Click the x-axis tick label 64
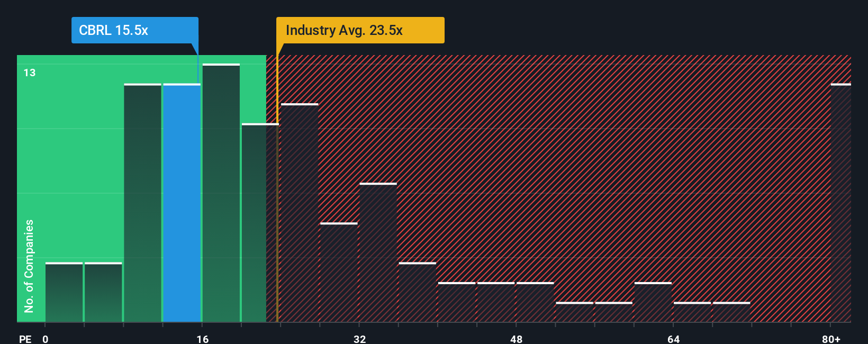868x344 pixels. [673, 339]
